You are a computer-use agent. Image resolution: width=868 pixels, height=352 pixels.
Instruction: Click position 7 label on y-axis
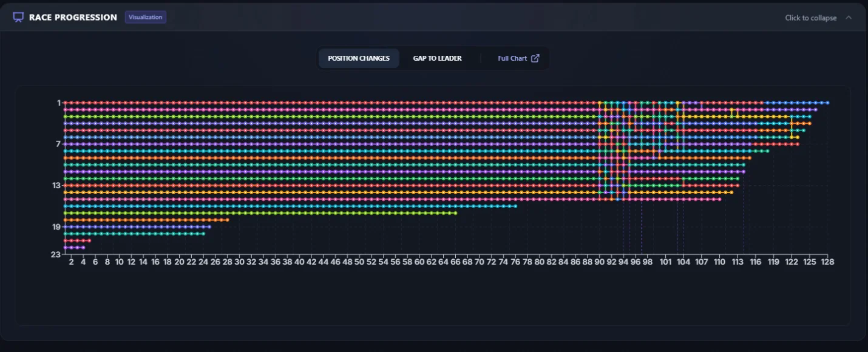pyautogui.click(x=58, y=144)
